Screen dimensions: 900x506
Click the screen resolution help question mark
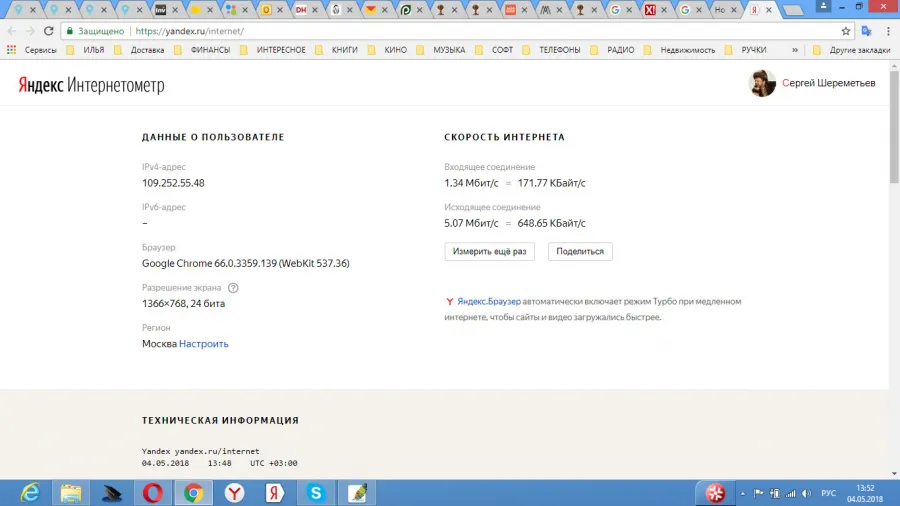coord(233,287)
